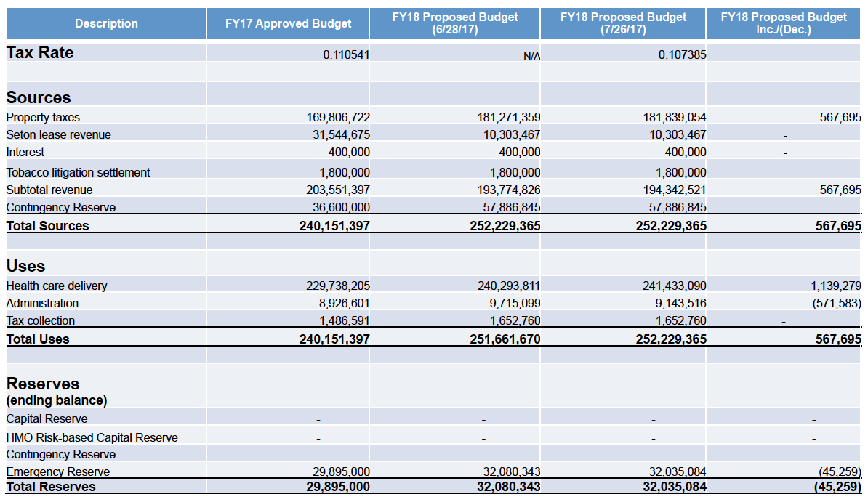The width and height of the screenshot is (868, 502).
Task: Click property taxes value 181,271,359
Action: 508,118
